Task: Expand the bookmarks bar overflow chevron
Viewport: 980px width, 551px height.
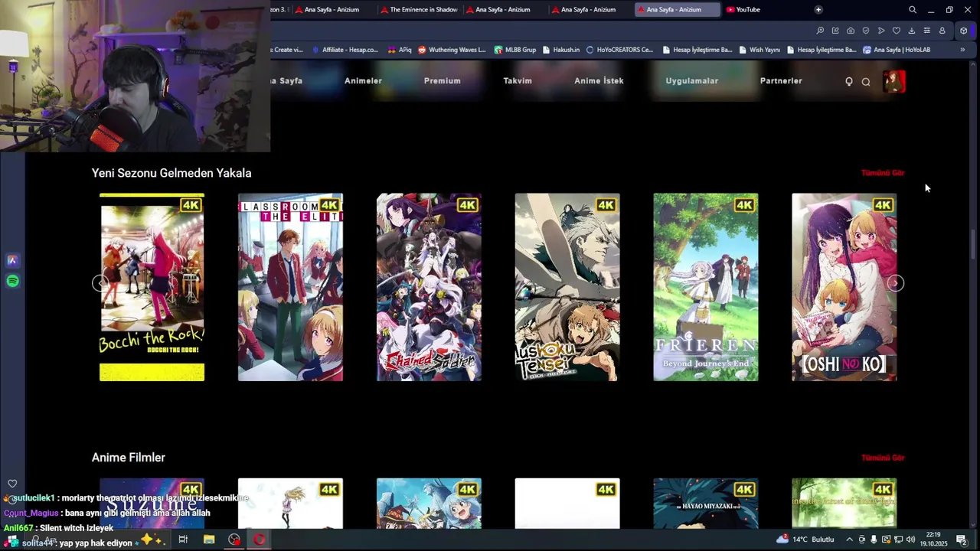Action: (x=962, y=50)
